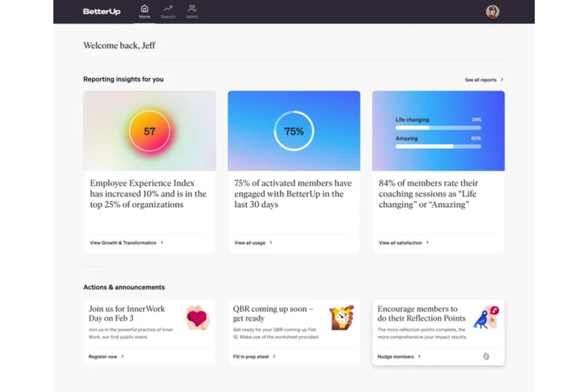
Task: Click chevron beside View all satisfaction
Action: [x=427, y=242]
